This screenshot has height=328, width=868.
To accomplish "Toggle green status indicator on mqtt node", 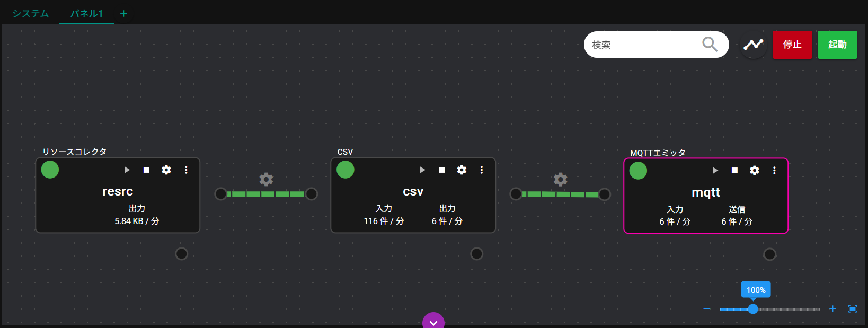I will tap(638, 171).
